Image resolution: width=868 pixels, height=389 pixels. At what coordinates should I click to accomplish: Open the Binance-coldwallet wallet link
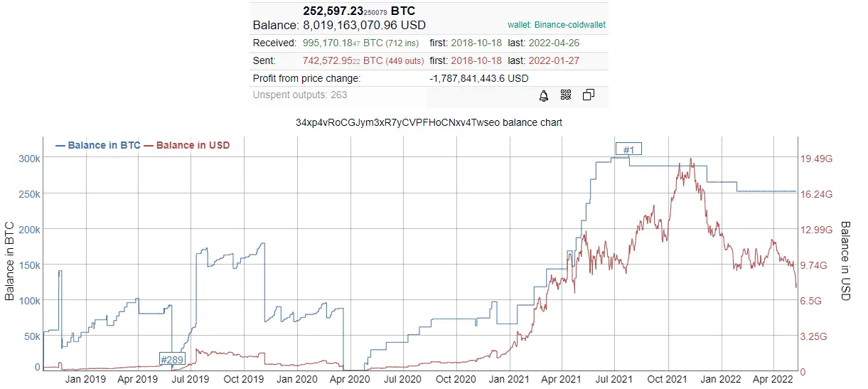[557, 25]
